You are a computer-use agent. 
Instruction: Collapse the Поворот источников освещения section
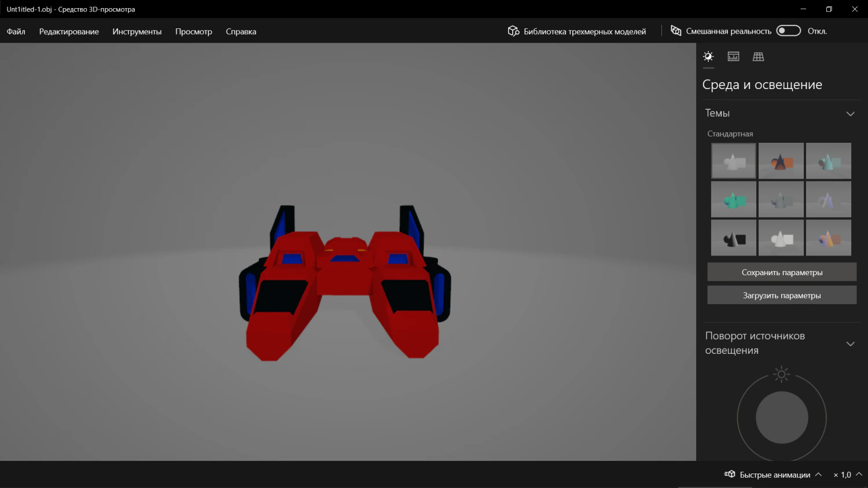(851, 343)
